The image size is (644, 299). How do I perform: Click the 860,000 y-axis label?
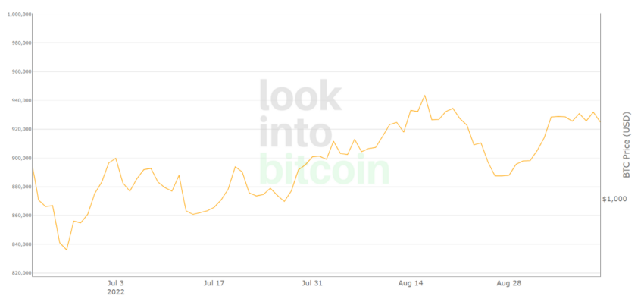point(21,216)
